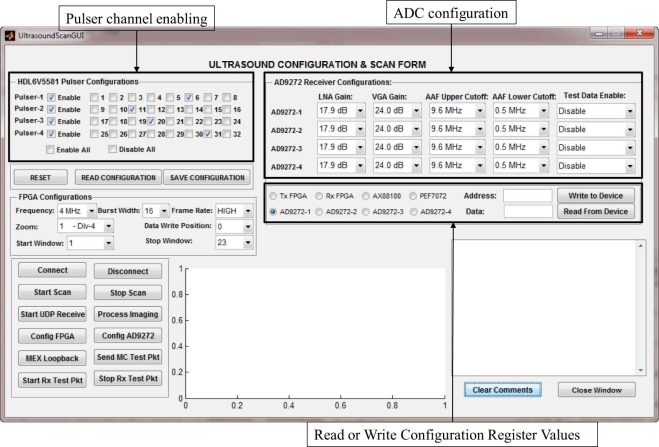Click inside the comments text area

pyautogui.click(x=545, y=308)
